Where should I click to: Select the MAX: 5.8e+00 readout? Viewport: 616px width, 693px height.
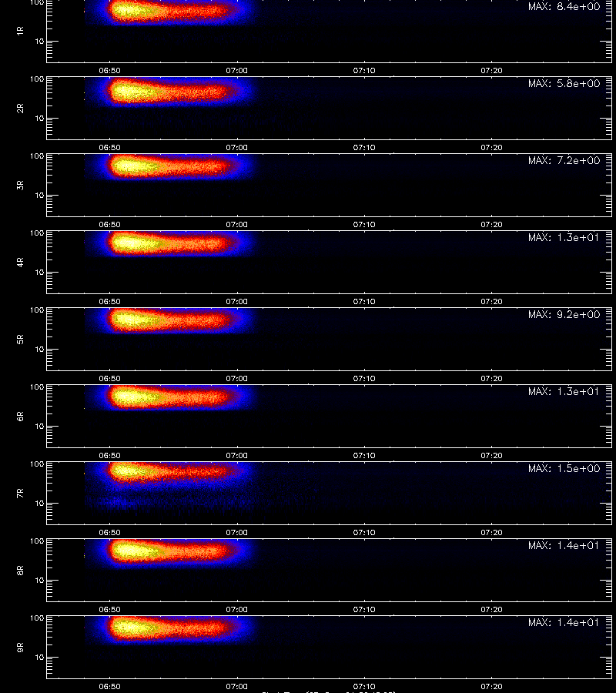(x=564, y=83)
